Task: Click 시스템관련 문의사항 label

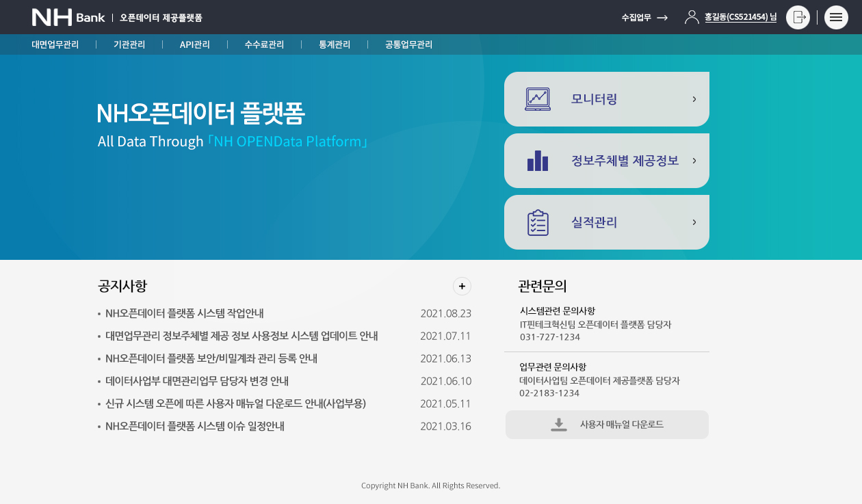Action: [558, 311]
